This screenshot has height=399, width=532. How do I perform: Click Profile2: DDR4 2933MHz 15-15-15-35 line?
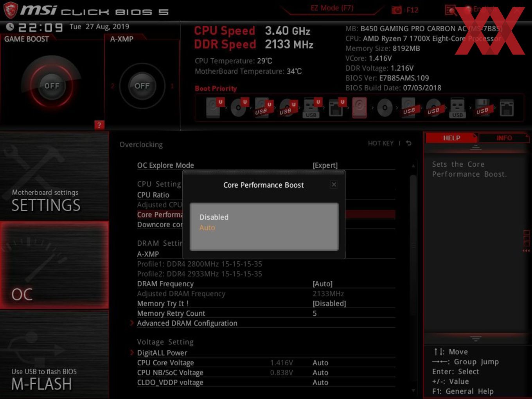199,274
